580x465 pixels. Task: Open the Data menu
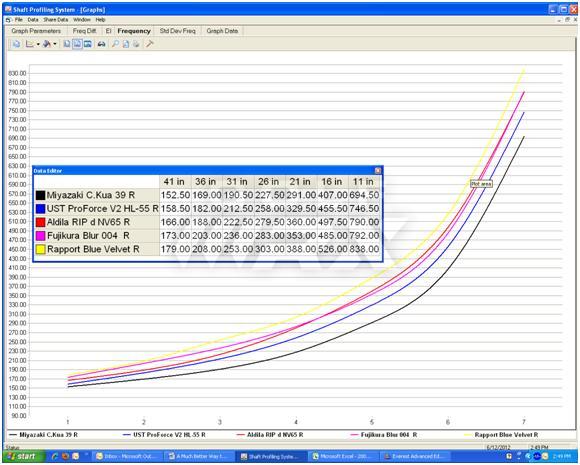[x=33, y=20]
